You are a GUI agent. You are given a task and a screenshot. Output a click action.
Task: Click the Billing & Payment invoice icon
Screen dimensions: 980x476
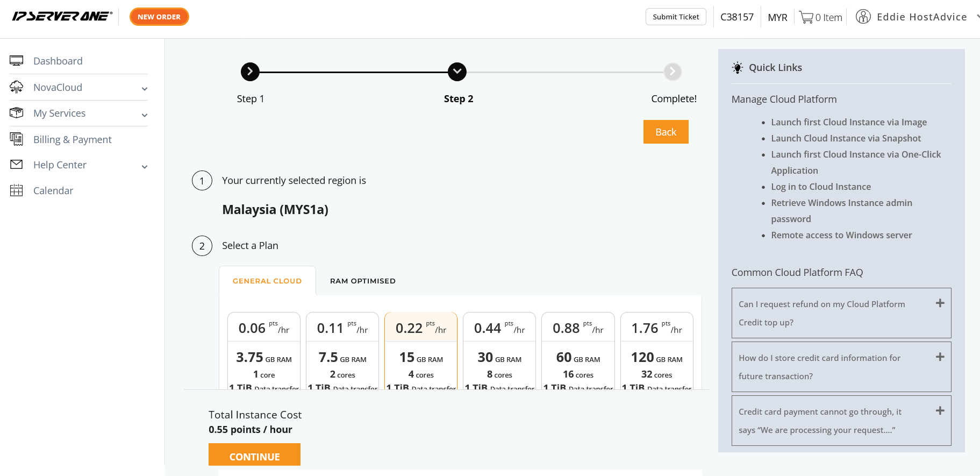point(17,139)
